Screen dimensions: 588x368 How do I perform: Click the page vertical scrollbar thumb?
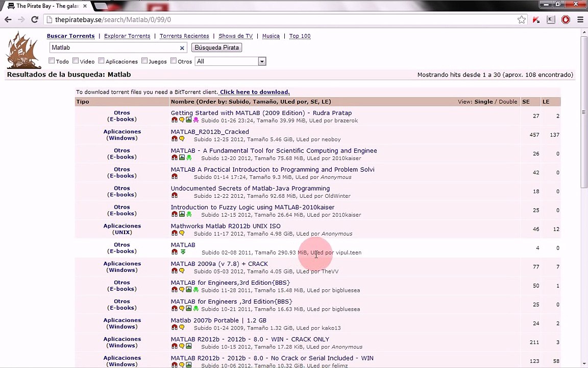(584, 112)
